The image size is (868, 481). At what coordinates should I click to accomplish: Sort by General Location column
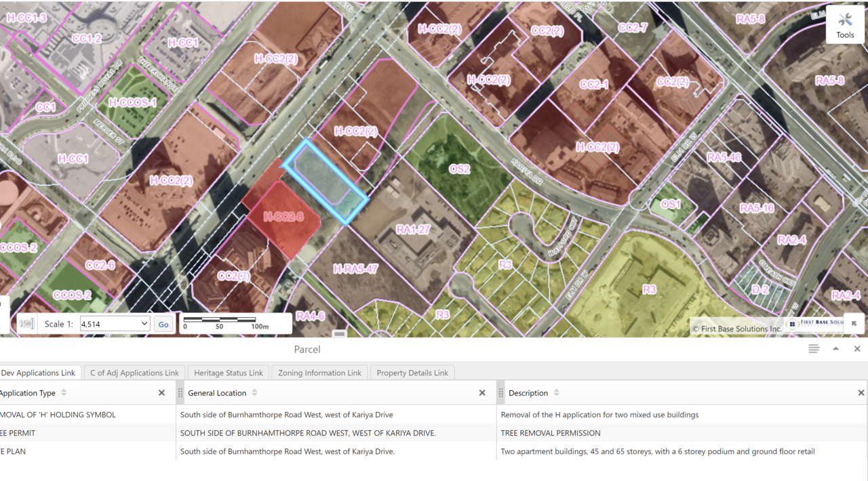pos(254,393)
